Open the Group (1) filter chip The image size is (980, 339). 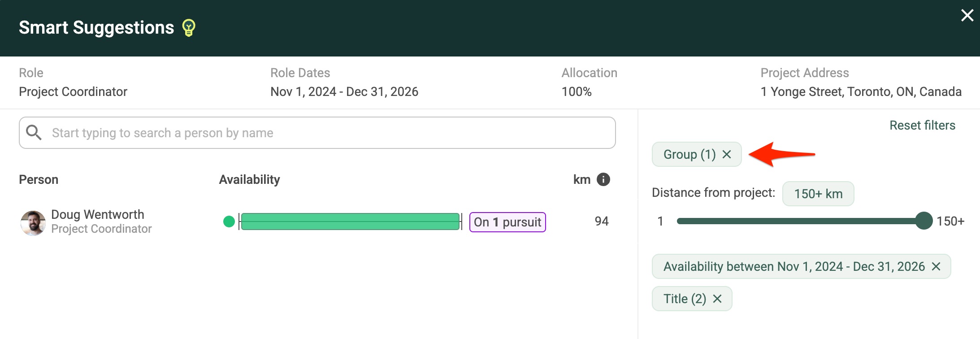click(x=689, y=154)
